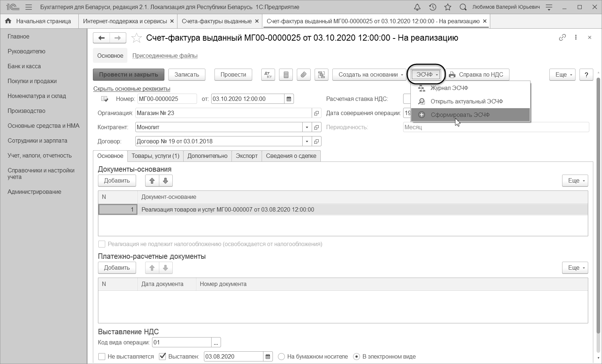
Task: Navigate back with left arrow button
Action: pyautogui.click(x=102, y=38)
